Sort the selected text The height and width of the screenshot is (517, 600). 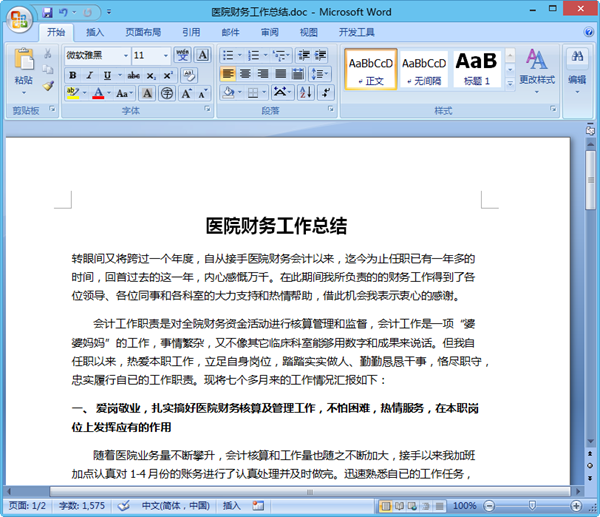coord(306,92)
